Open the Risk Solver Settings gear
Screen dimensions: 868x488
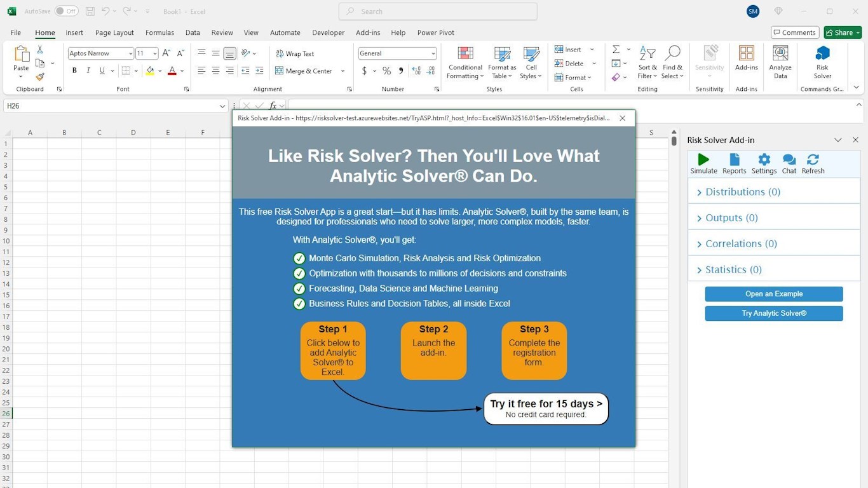tap(764, 159)
